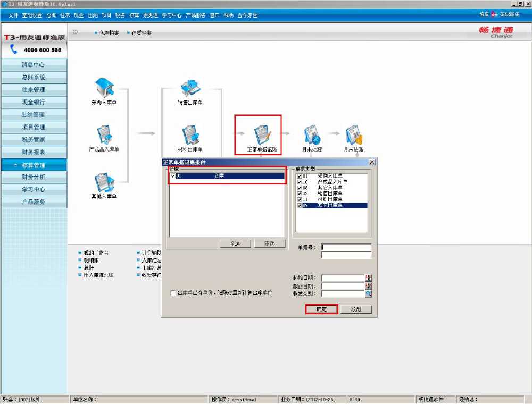
Task: Cancel the dialog with 取消
Action: click(x=356, y=309)
